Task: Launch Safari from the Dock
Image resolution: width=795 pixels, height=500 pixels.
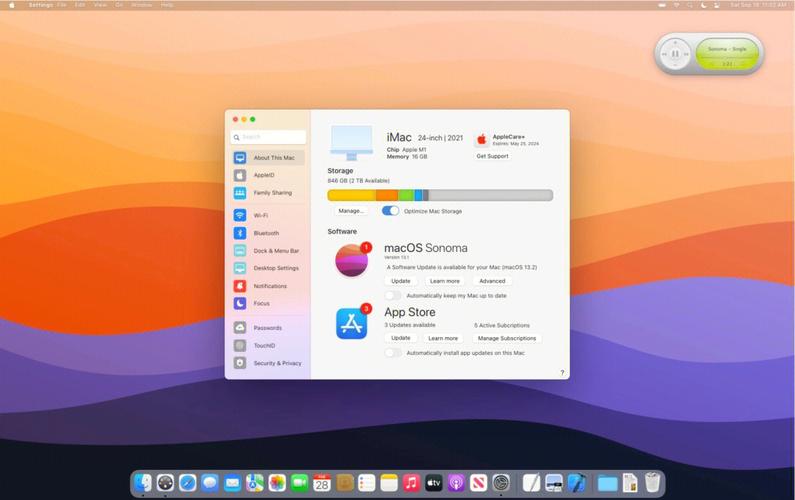Action: pos(187,483)
